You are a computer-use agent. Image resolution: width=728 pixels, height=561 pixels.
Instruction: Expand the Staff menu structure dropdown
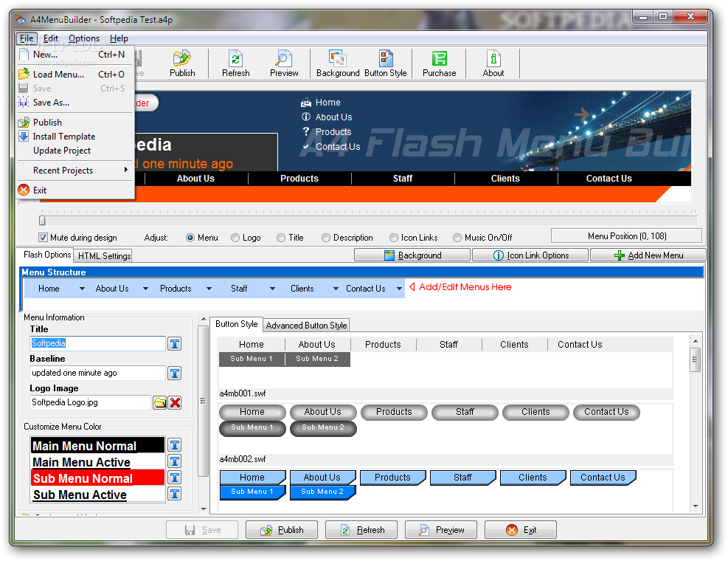click(272, 289)
